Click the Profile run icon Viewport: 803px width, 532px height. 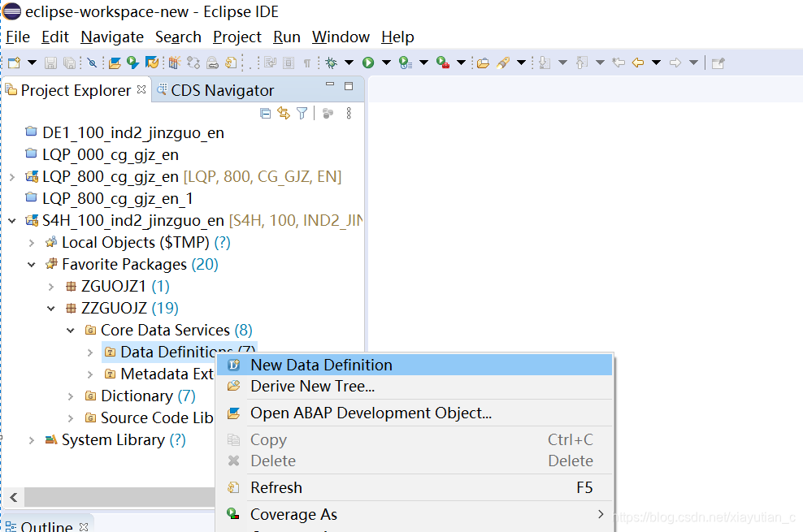(x=406, y=63)
